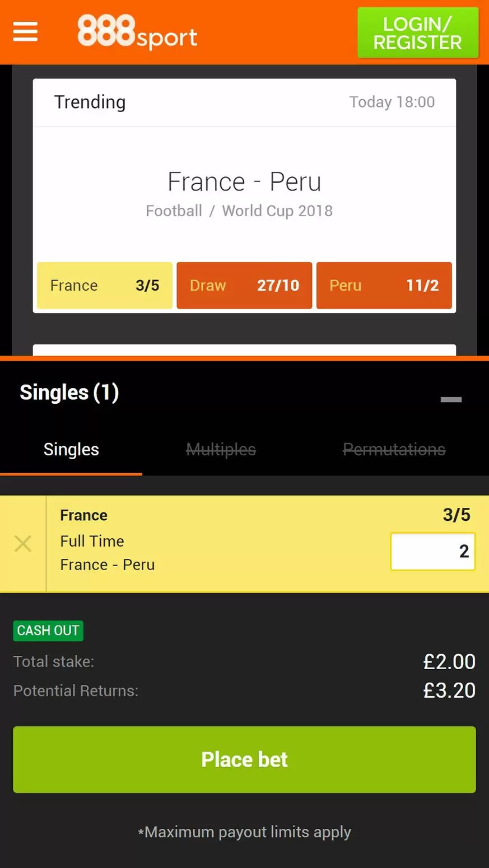This screenshot has height=868, width=489.
Task: Open the France - Peru match title
Action: 244,182
